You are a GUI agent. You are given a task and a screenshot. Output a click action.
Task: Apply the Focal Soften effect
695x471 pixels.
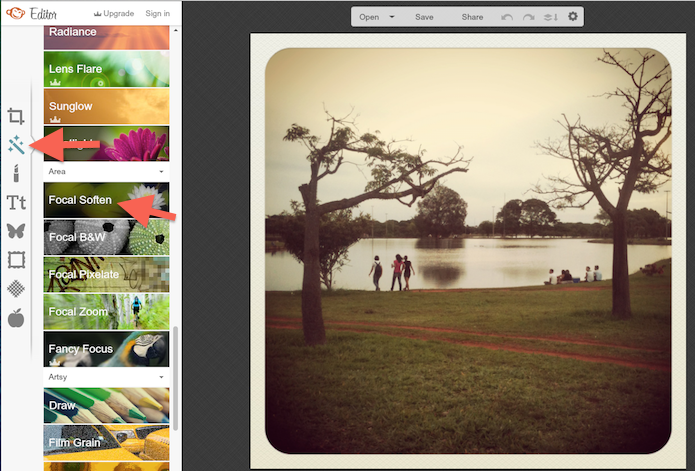[x=106, y=200]
